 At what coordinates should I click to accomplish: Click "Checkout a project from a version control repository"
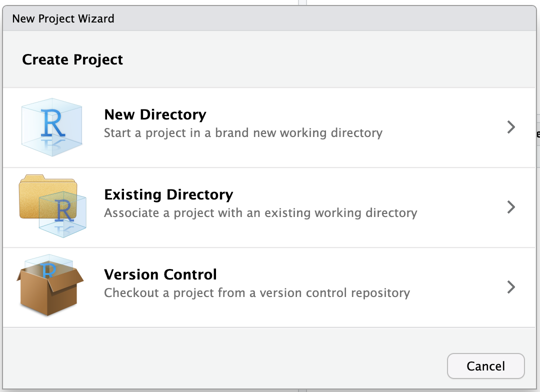point(257,293)
